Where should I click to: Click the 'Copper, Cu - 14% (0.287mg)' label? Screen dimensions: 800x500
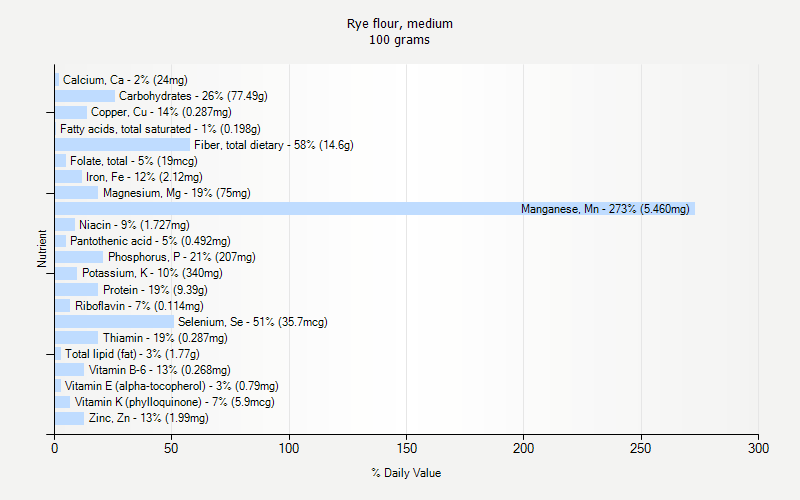[161, 112]
